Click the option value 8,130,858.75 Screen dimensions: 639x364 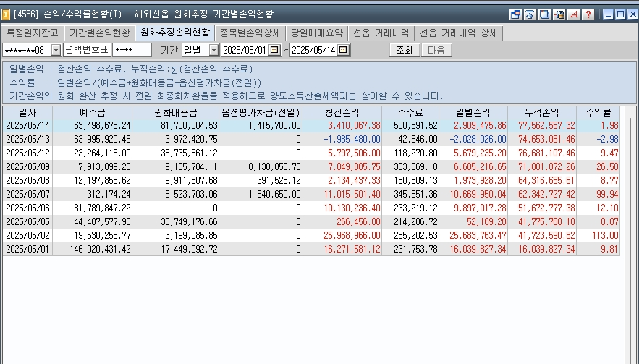click(274, 166)
